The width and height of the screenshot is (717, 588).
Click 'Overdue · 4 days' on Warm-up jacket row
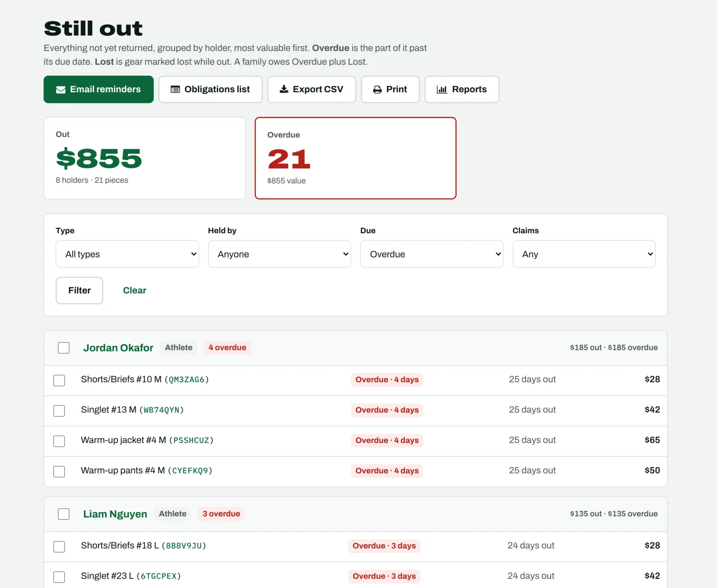(387, 440)
